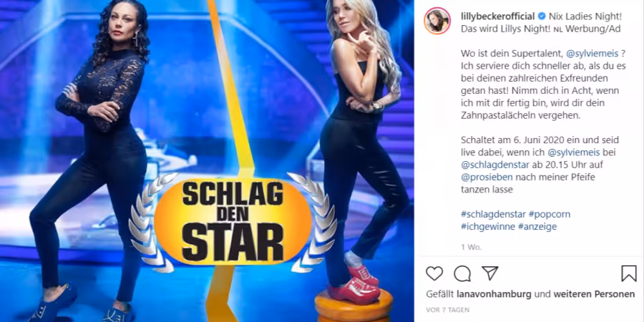Share the post via paper plane icon
The width and height of the screenshot is (644, 322).
489,273
